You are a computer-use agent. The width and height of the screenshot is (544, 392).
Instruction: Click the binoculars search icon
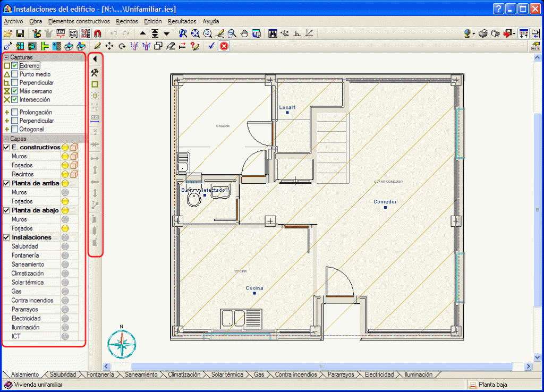(x=273, y=33)
